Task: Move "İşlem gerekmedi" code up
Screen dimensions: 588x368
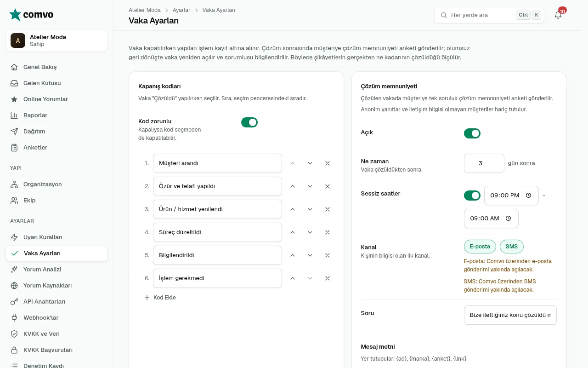Action: pyautogui.click(x=293, y=278)
